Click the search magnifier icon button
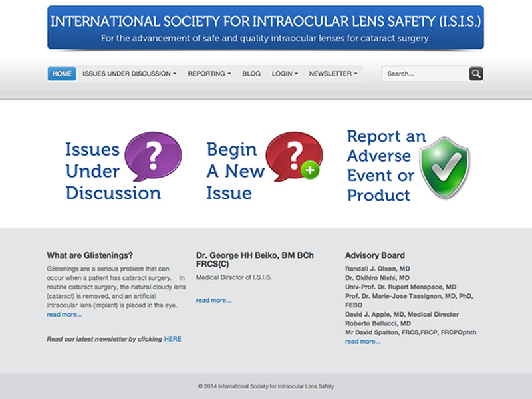 click(476, 74)
